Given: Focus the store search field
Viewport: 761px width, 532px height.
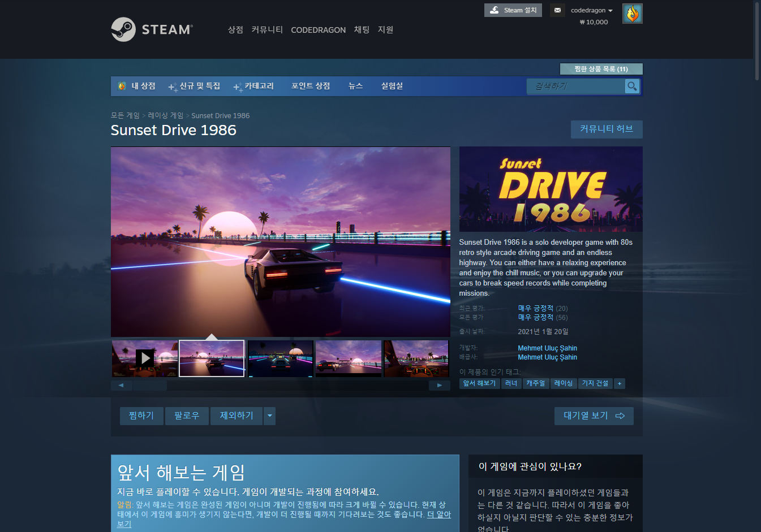Looking at the screenshot, I should pos(576,86).
